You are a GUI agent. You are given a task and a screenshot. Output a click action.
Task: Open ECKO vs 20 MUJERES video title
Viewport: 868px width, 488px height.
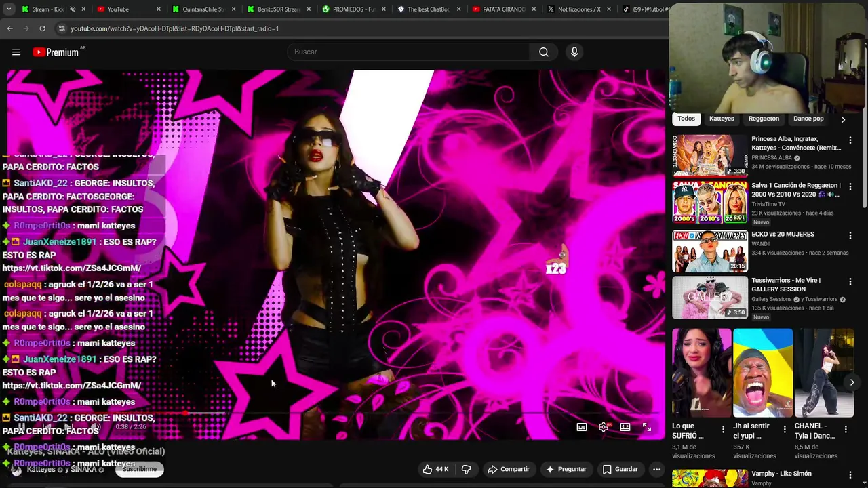pyautogui.click(x=783, y=235)
